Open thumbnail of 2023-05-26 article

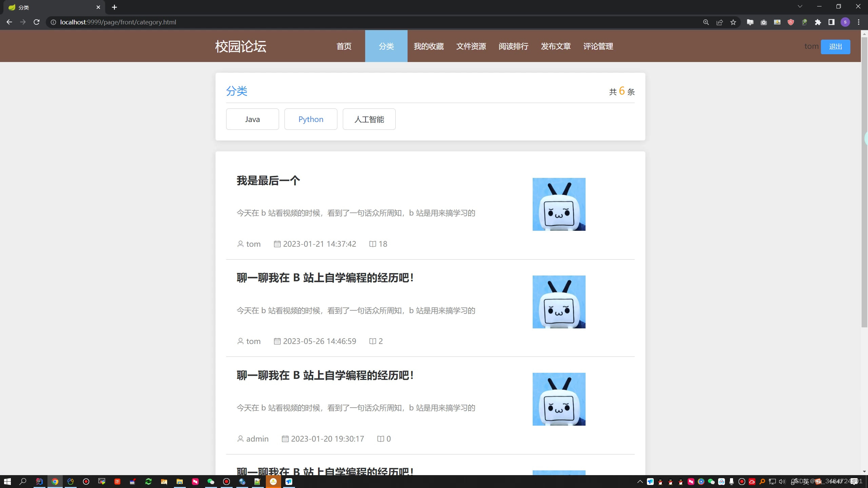[559, 302]
